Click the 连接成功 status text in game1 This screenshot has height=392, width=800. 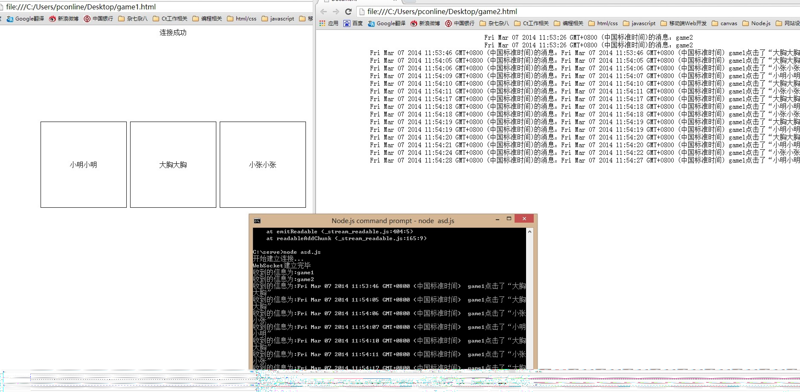click(173, 32)
